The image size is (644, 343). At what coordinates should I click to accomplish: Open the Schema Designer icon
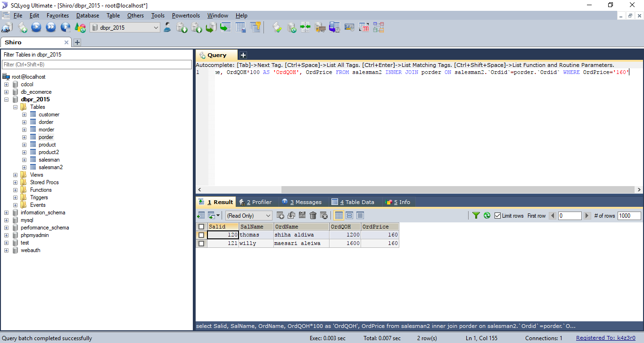(x=379, y=27)
